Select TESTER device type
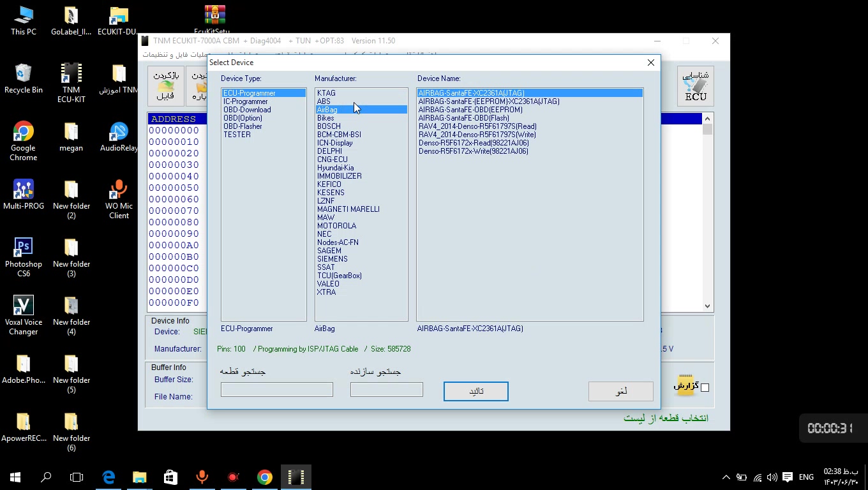The image size is (868, 490). [264, 135]
